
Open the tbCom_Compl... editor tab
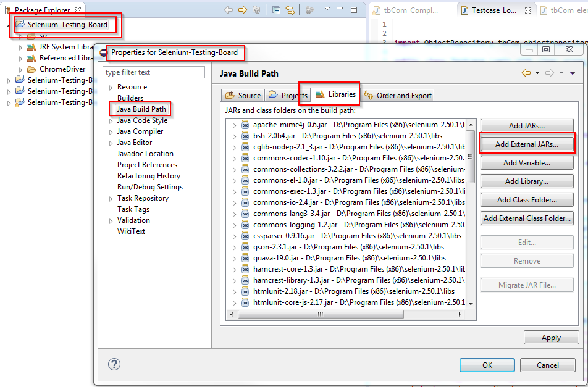pos(405,10)
